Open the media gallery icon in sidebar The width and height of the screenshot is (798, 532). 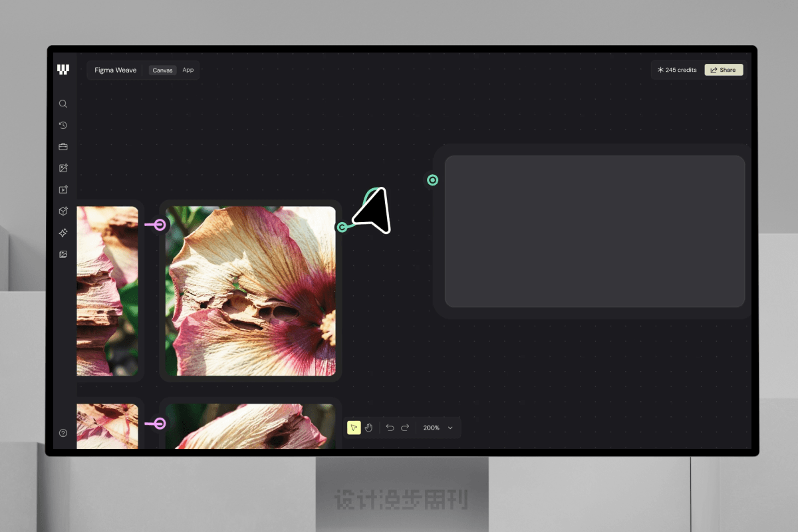[x=63, y=254]
